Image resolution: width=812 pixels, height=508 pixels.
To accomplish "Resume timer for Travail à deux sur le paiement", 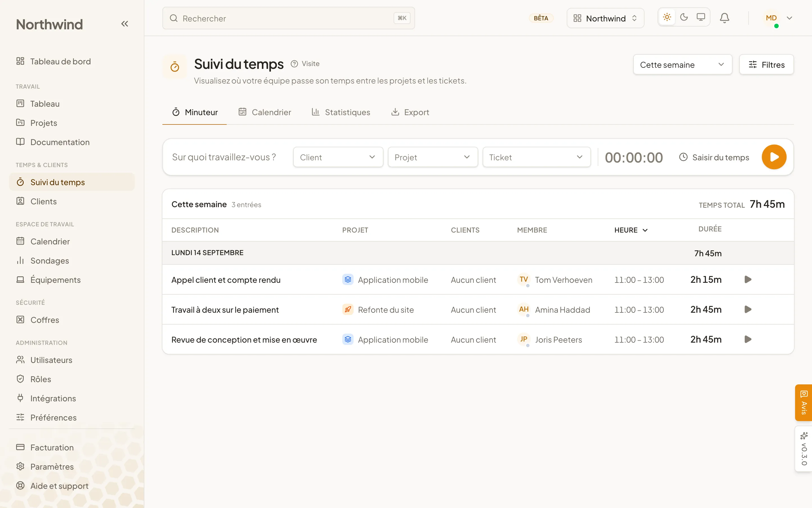I will [748, 309].
